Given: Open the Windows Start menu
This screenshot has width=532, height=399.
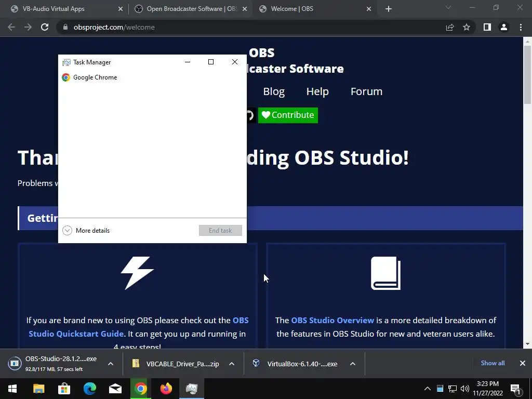Looking at the screenshot, I should pos(12,389).
